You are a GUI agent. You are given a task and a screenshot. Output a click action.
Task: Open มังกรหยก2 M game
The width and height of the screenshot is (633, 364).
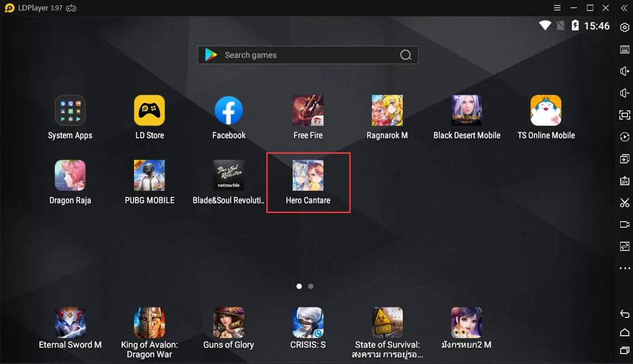467,322
